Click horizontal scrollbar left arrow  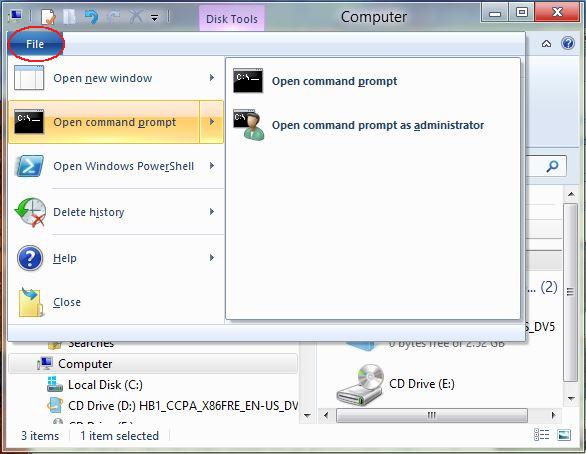pyautogui.click(x=326, y=415)
